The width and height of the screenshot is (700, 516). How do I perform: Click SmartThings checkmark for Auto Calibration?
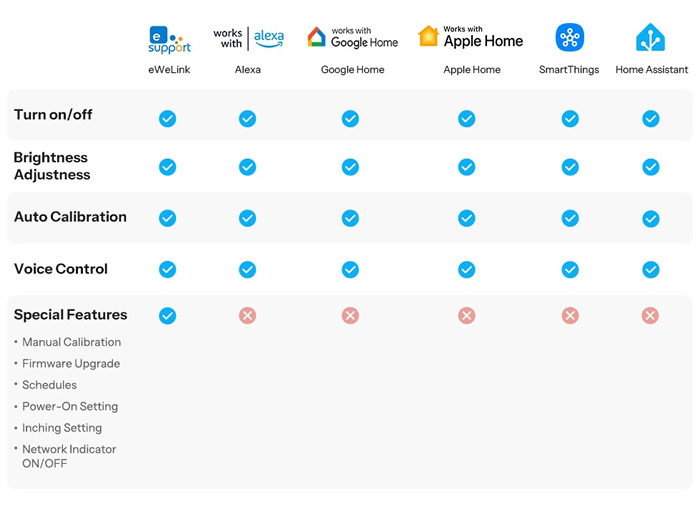click(x=570, y=218)
